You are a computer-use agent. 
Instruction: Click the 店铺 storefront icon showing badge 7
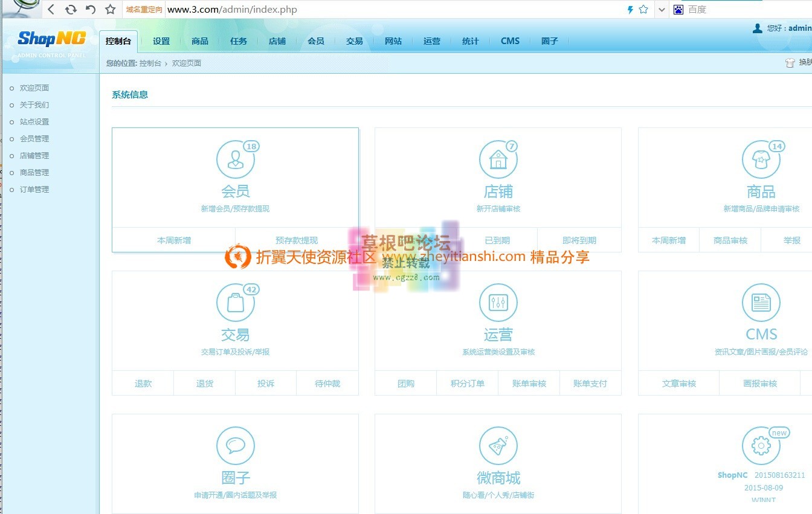click(x=498, y=158)
